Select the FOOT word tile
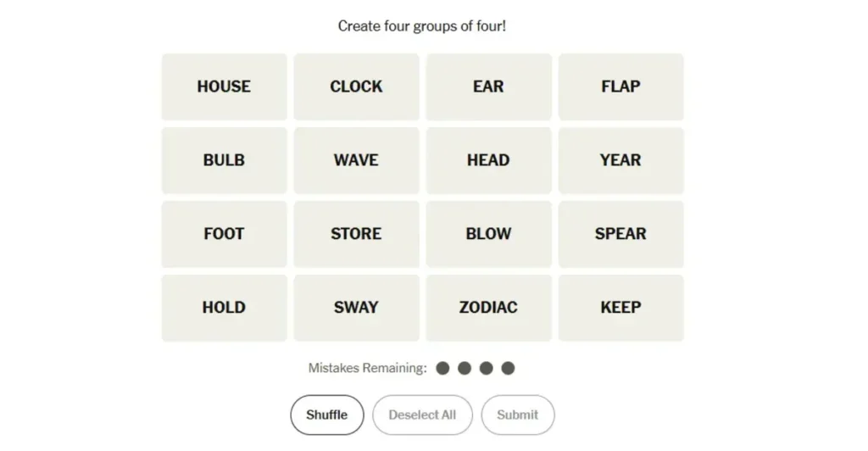 [x=224, y=234]
